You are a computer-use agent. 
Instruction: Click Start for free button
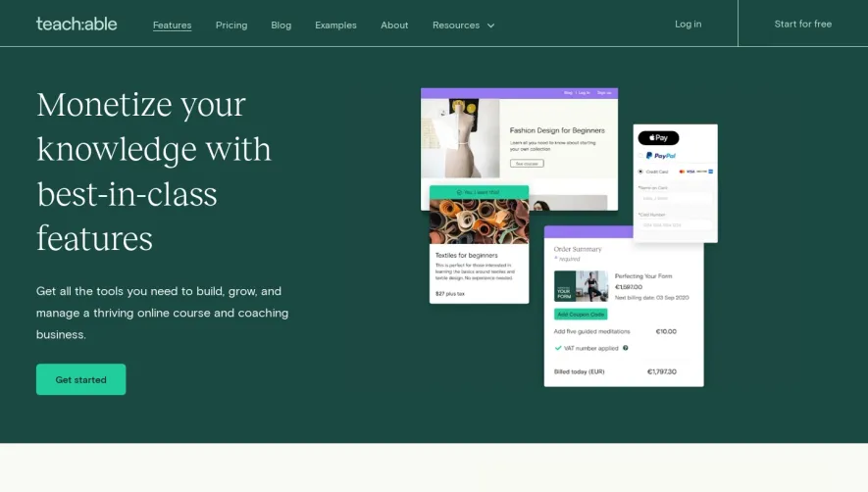click(x=802, y=24)
